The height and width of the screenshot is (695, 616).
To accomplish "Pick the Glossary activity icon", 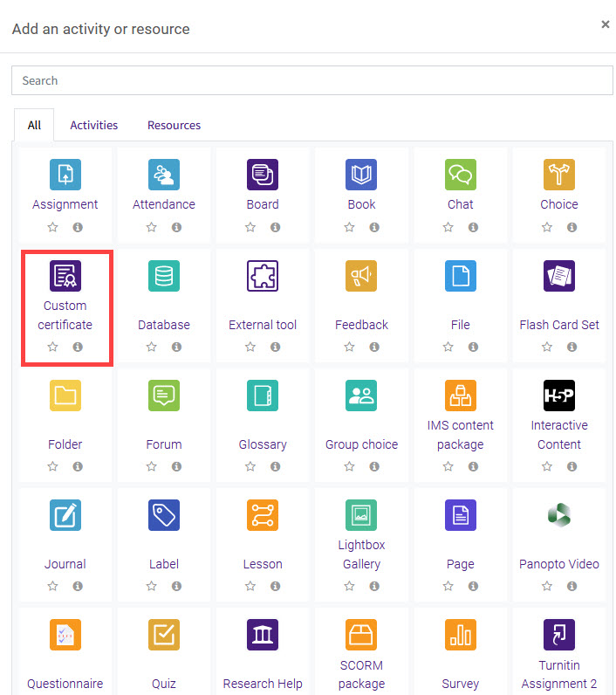I will coord(263,396).
